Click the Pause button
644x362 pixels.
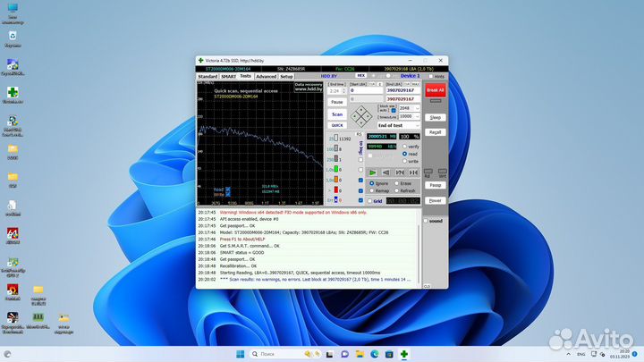pyautogui.click(x=337, y=102)
